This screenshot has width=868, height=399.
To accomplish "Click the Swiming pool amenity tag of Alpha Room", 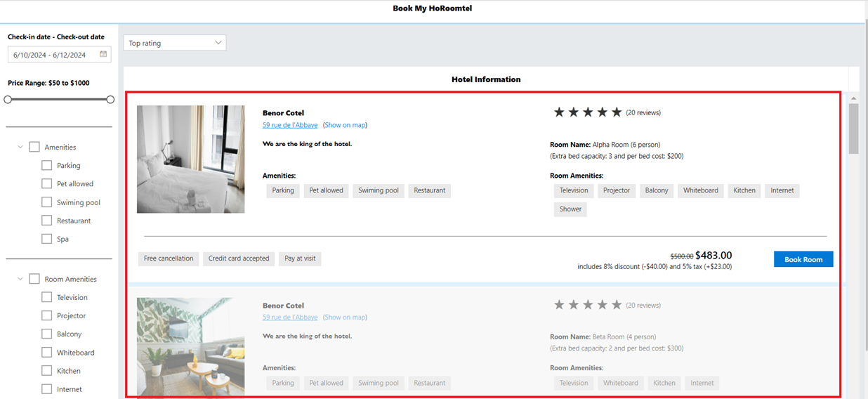I will (379, 190).
